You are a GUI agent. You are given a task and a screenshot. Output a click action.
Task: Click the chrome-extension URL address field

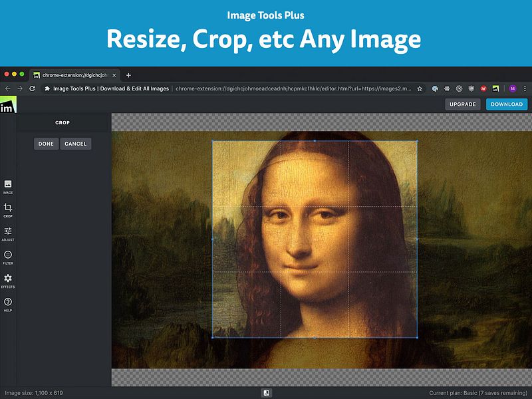point(293,88)
